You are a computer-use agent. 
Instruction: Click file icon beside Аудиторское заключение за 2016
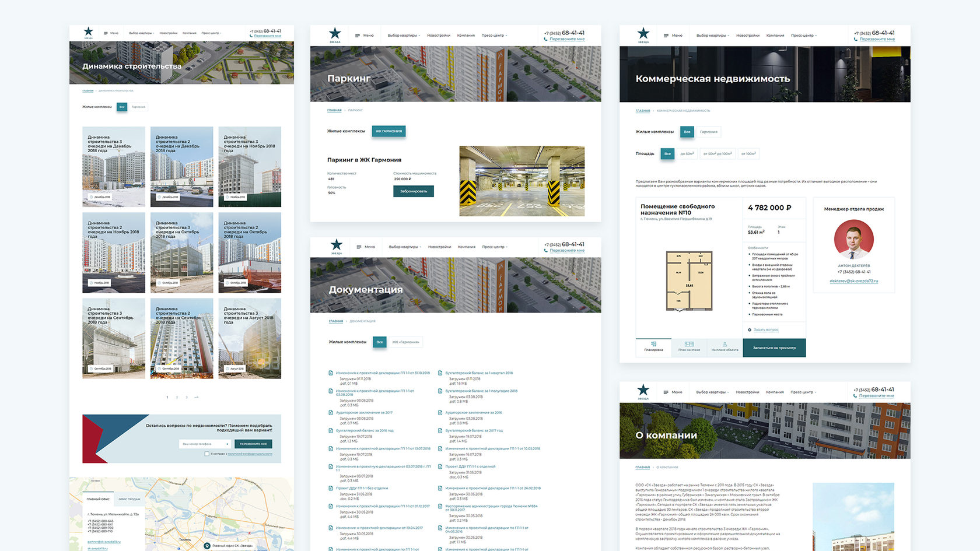[440, 412]
